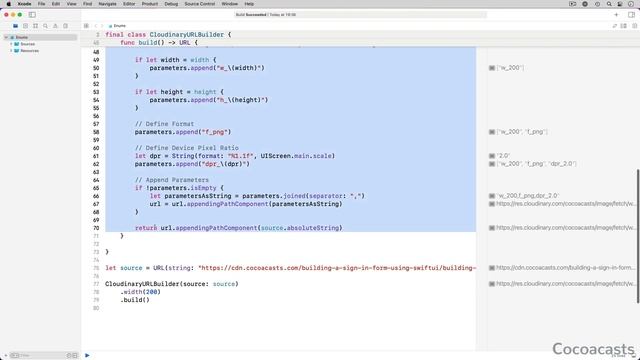Toggle the inspectors panel button
This screenshot has width=640, height=360.
coord(631,15)
